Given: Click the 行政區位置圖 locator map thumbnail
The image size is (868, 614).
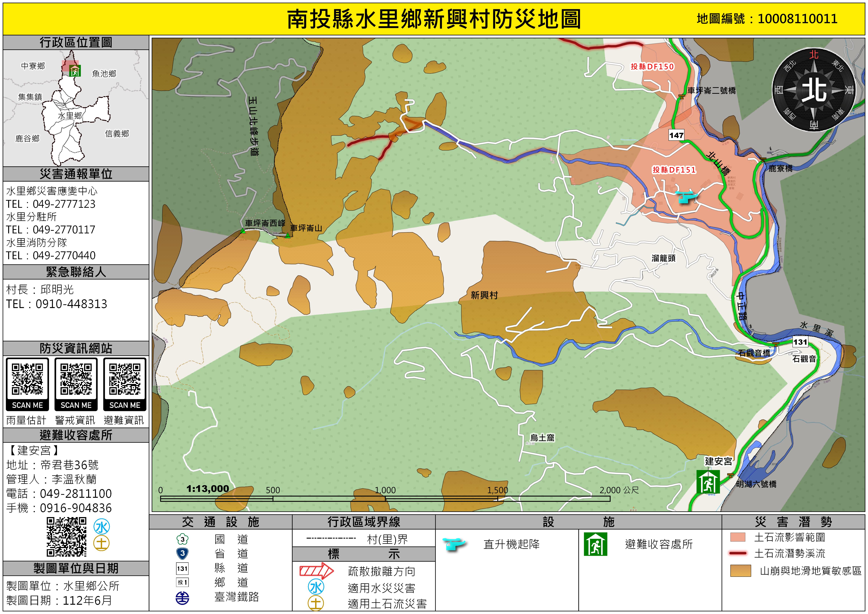Looking at the screenshot, I should tap(76, 108).
